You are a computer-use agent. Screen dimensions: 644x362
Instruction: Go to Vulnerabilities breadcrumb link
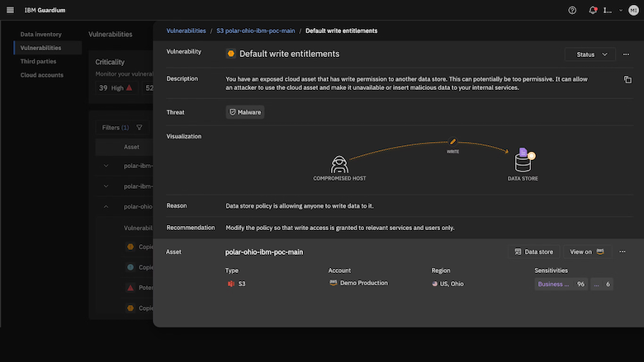point(186,31)
